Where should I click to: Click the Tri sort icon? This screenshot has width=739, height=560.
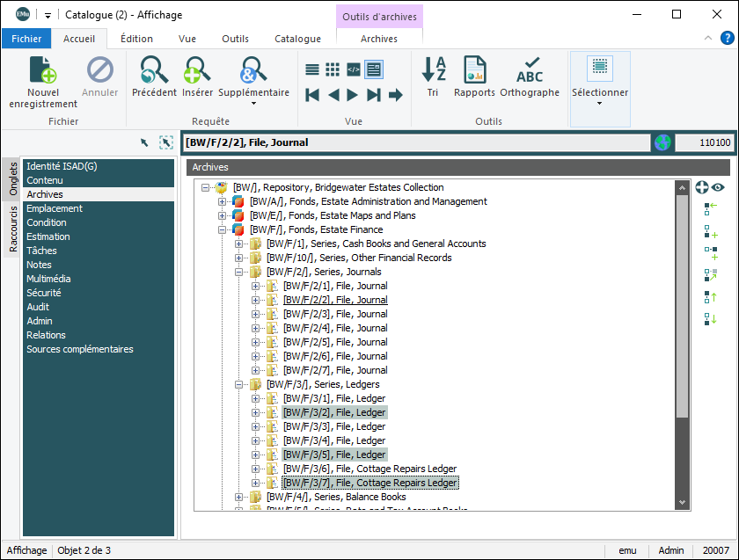[433, 70]
